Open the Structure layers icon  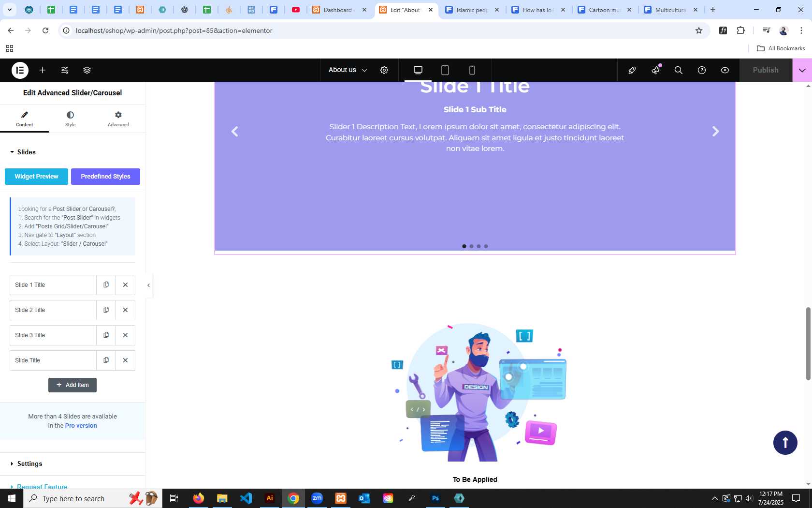coord(87,70)
